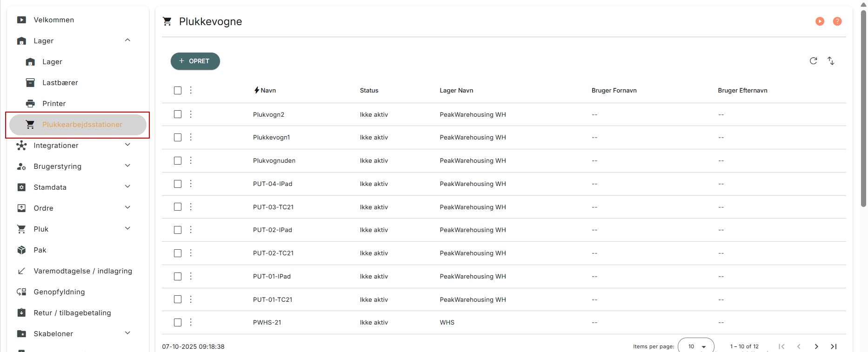Open the items per page dropdown
This screenshot has width=868, height=352.
click(x=696, y=346)
